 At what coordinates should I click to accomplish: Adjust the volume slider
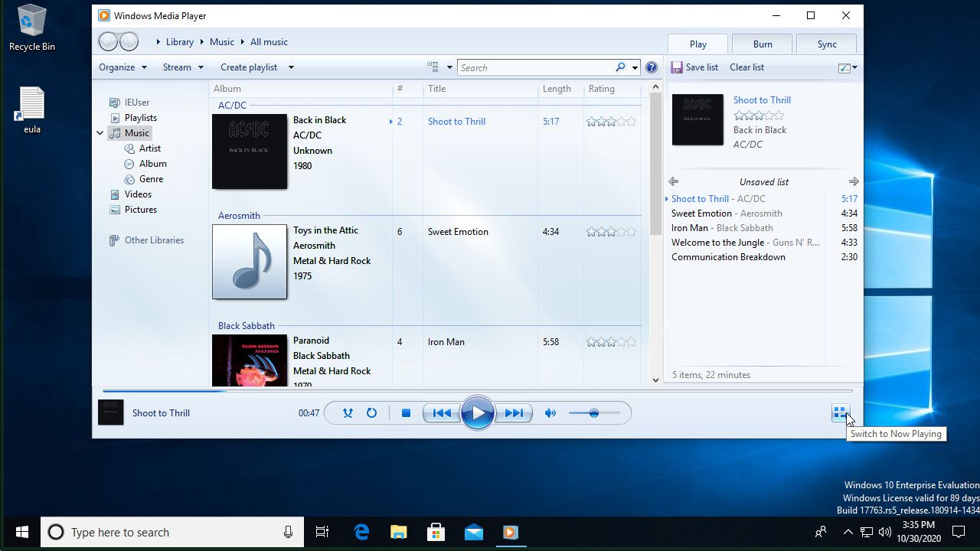point(594,413)
